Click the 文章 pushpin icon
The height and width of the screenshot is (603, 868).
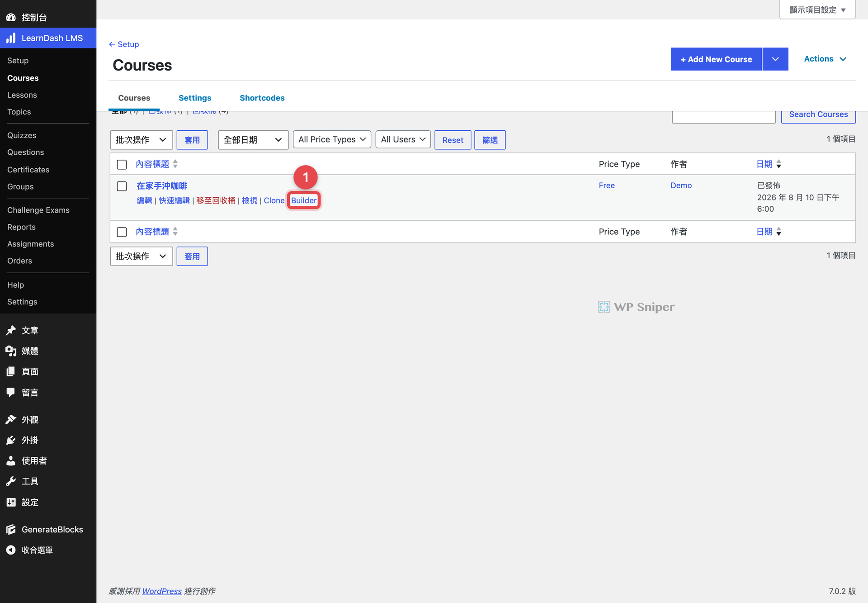pyautogui.click(x=11, y=330)
